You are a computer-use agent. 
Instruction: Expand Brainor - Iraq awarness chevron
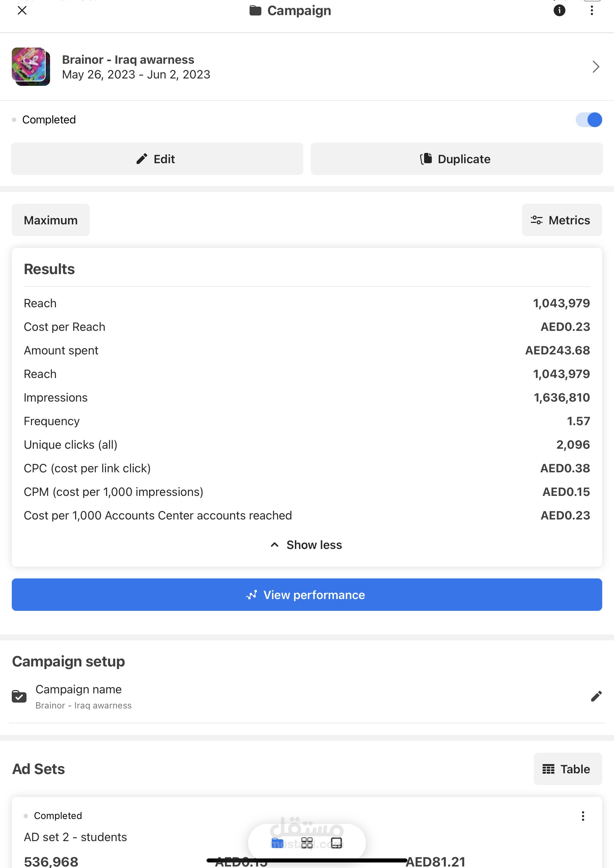point(596,67)
